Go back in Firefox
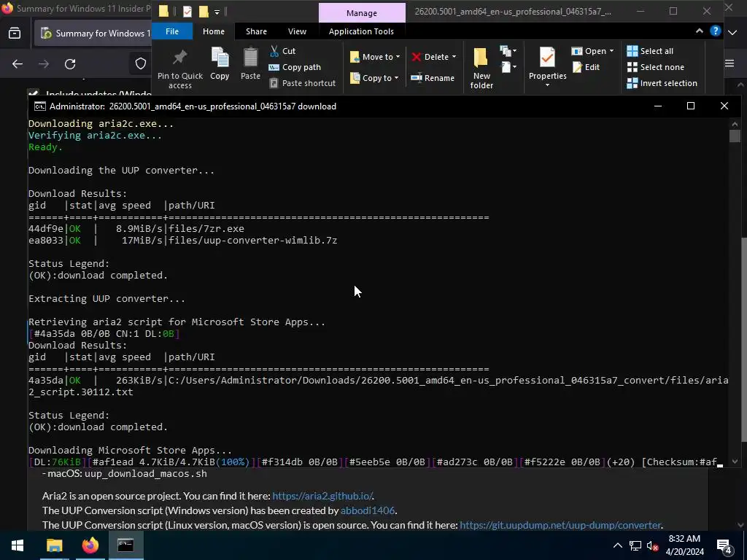Screen dimensions: 747x560 [18, 64]
